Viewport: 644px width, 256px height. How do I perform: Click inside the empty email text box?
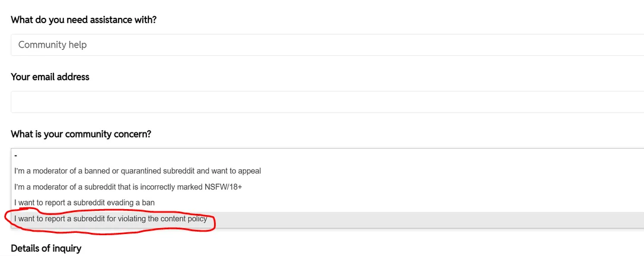click(326, 102)
